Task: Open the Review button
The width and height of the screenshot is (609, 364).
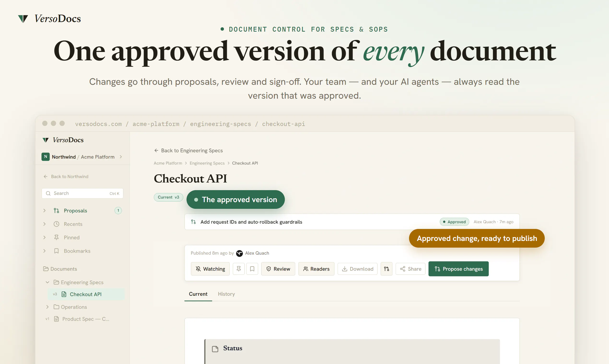Action: [x=278, y=269]
